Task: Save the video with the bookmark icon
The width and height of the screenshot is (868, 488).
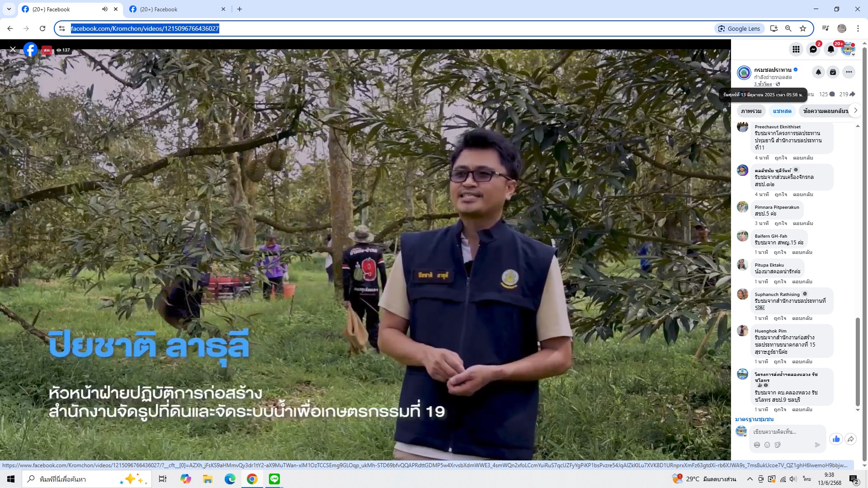Action: [x=833, y=72]
